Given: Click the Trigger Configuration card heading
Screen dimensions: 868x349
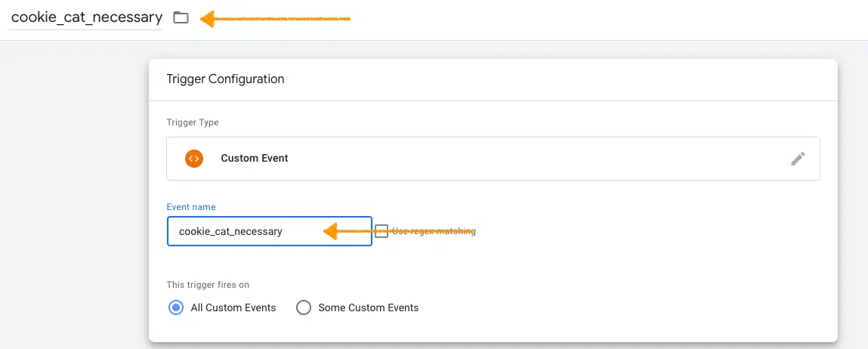Looking at the screenshot, I should pos(225,79).
